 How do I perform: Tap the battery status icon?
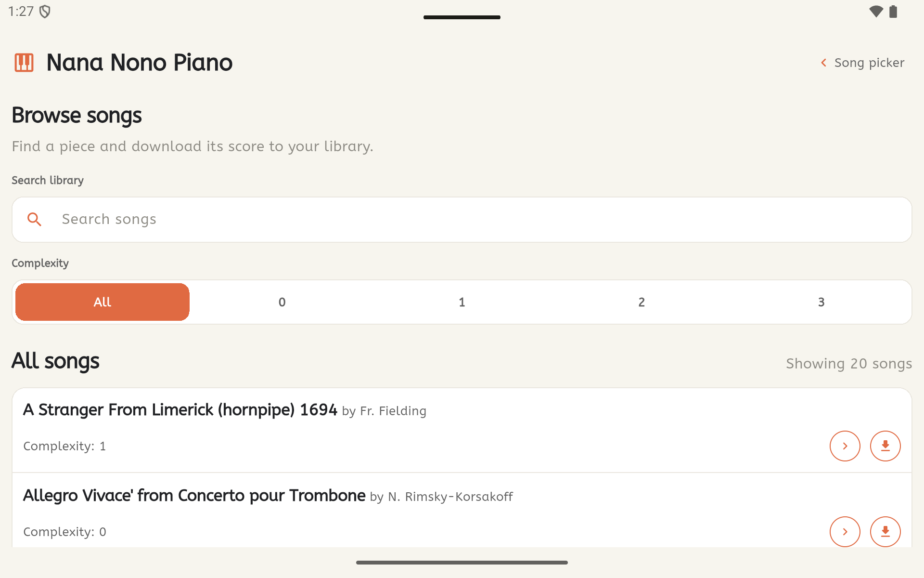pyautogui.click(x=893, y=12)
